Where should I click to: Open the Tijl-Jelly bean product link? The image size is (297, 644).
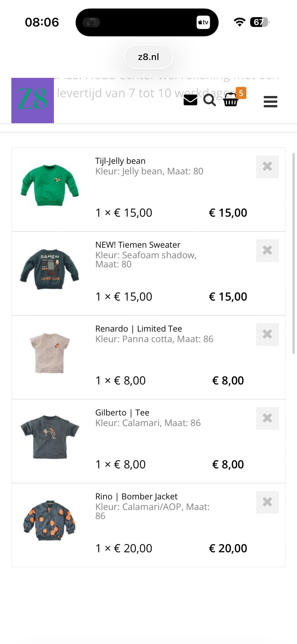pos(120,161)
